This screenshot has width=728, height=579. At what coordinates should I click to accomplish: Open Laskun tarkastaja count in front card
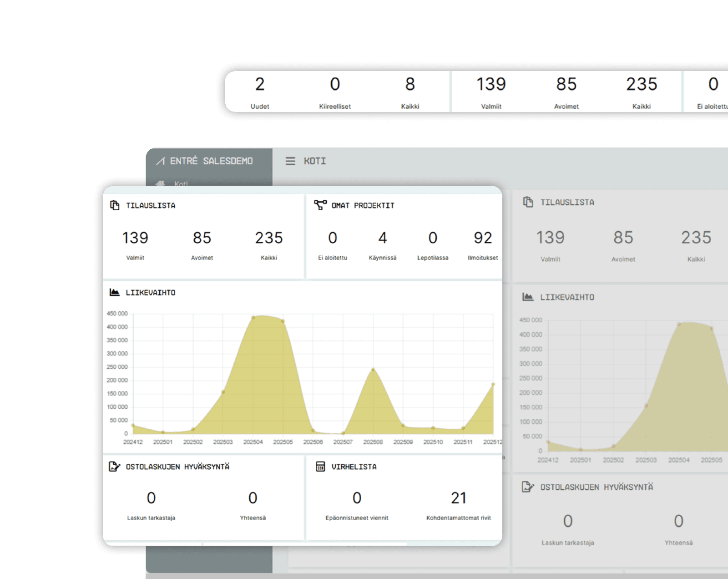tap(151, 505)
